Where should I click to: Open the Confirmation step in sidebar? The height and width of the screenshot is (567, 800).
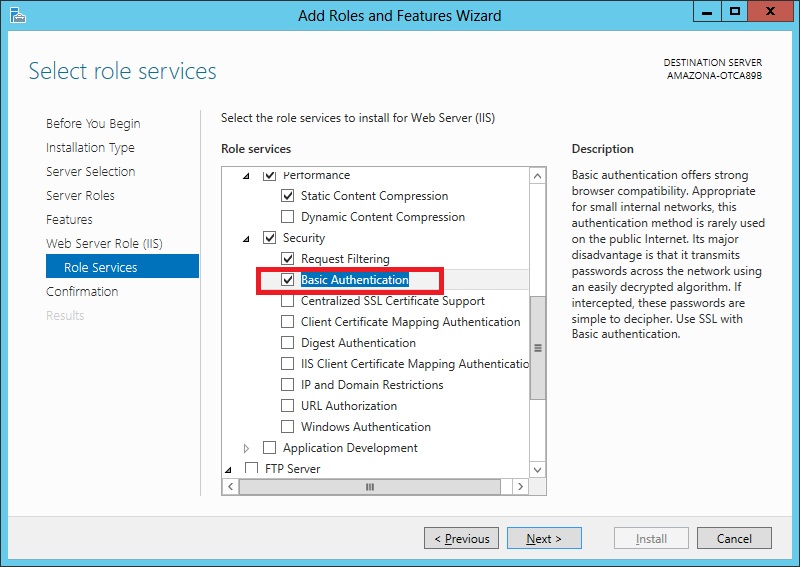[82, 291]
